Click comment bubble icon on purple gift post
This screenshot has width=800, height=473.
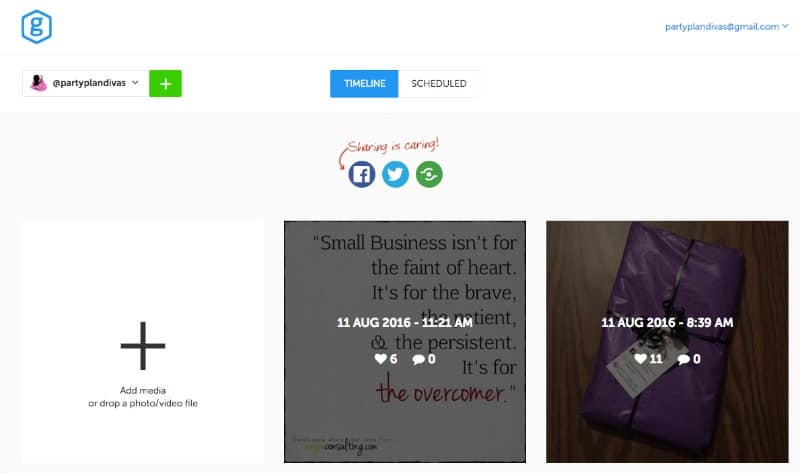click(x=684, y=359)
